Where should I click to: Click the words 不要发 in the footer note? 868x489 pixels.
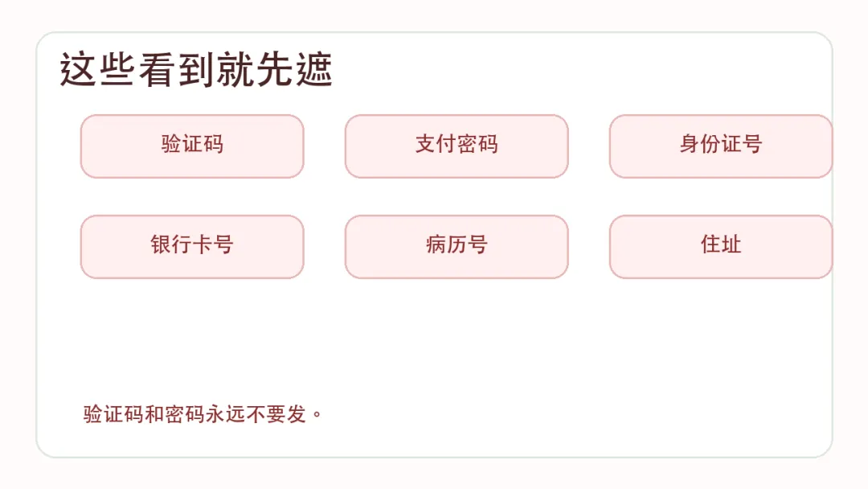(276, 413)
